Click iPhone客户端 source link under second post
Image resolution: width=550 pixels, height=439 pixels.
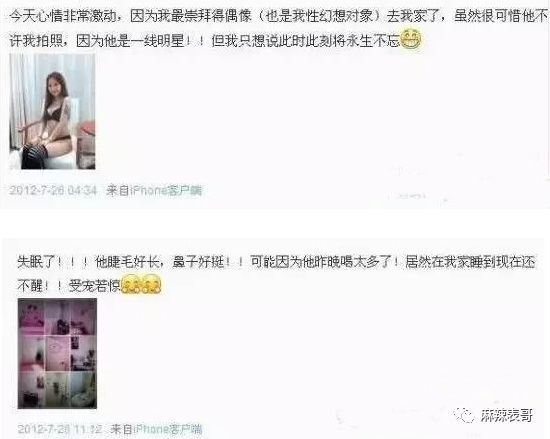[x=168, y=429]
